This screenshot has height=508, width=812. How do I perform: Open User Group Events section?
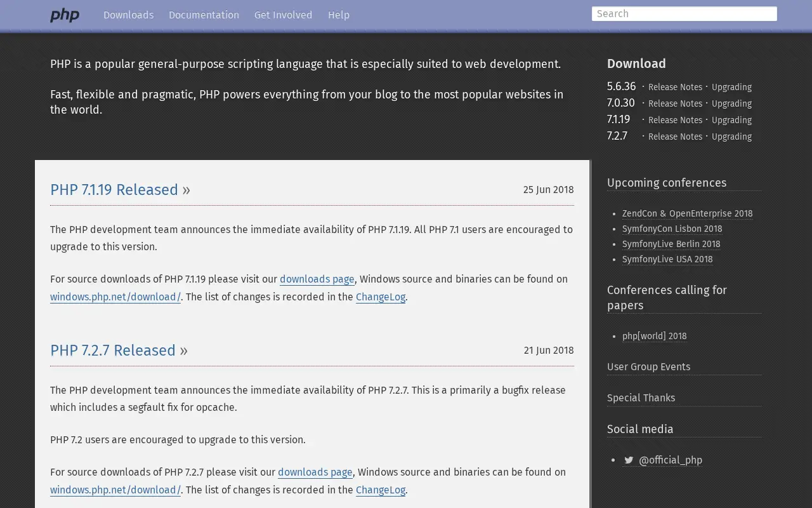[x=648, y=367]
